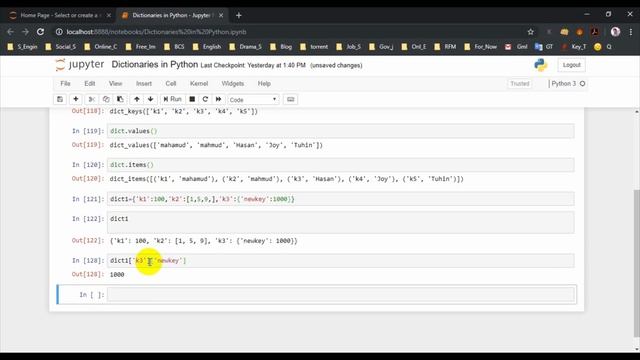The width and height of the screenshot is (640, 360).
Task: Open the Widgets menu
Action: (233, 84)
